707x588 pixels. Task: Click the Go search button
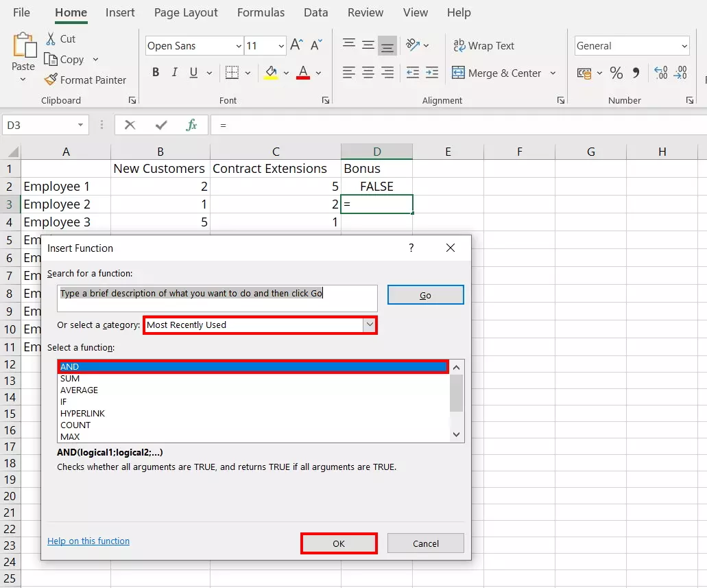pos(426,294)
